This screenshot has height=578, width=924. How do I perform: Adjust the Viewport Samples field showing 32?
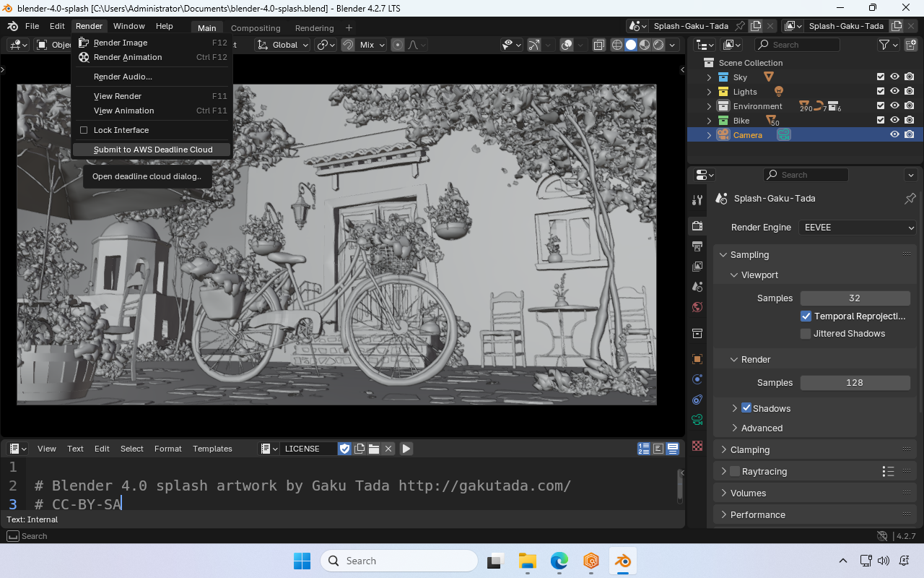[x=855, y=298]
